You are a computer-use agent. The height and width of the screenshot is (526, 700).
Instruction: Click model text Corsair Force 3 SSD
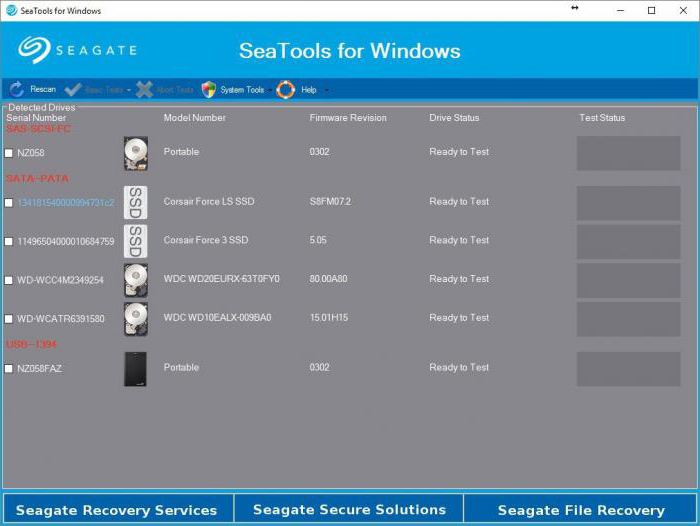point(206,240)
